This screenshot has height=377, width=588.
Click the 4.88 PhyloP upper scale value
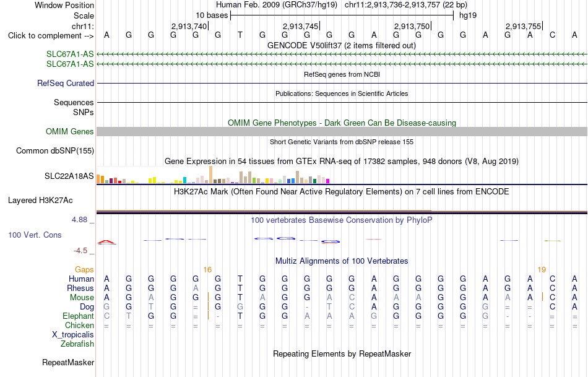[79, 220]
